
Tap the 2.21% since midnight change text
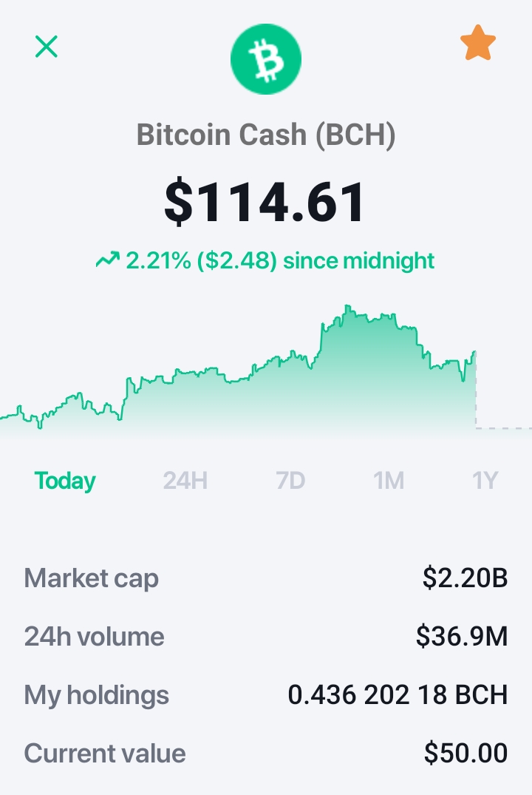click(x=280, y=260)
